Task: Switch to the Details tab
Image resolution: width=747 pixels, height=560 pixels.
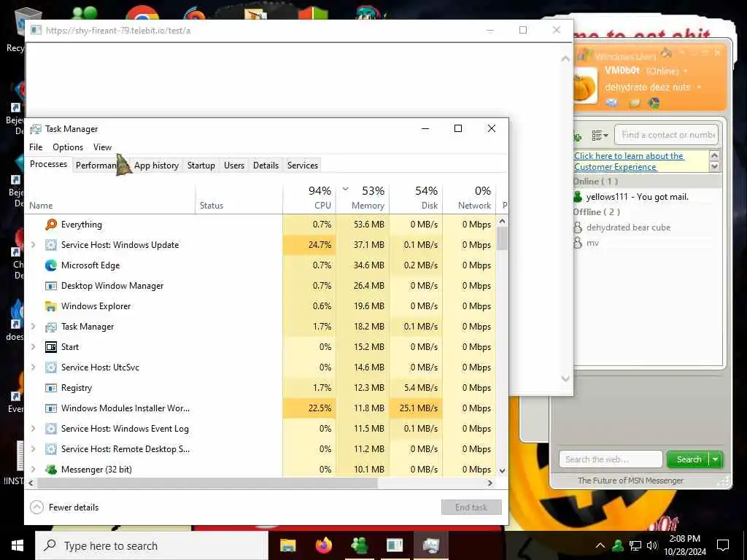Action: coord(266,166)
